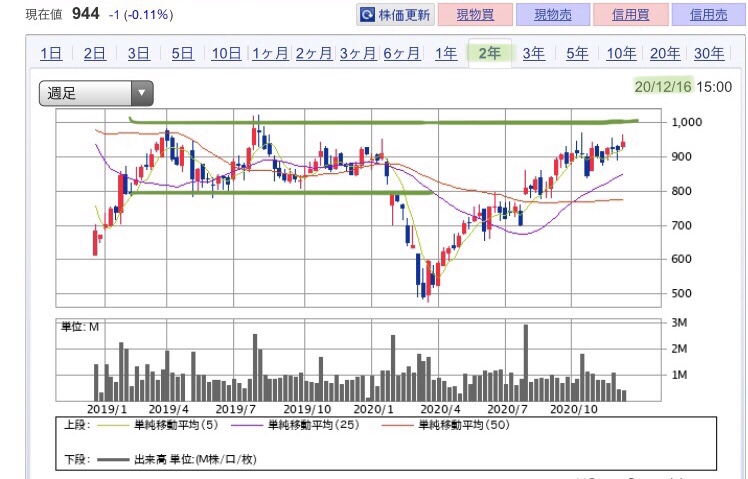Open the 現物売 order button
The image size is (748, 479).
tap(553, 15)
